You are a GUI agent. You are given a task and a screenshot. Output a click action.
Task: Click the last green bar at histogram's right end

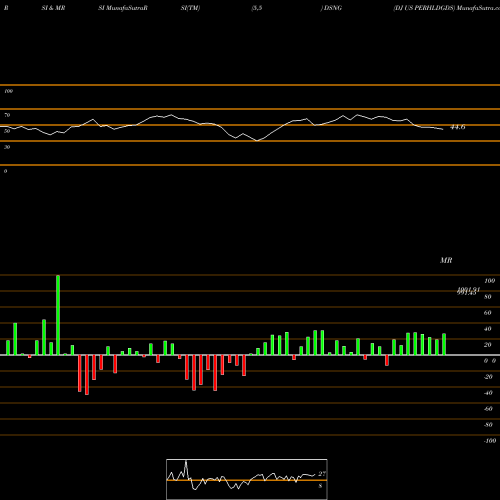click(444, 344)
